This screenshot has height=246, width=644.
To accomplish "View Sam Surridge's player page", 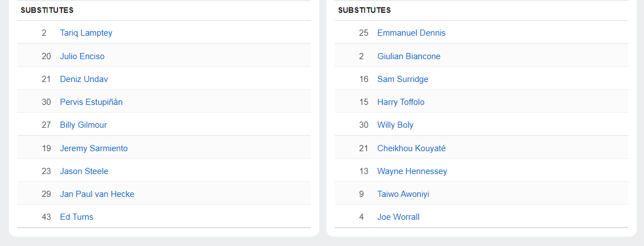I will click(402, 79).
